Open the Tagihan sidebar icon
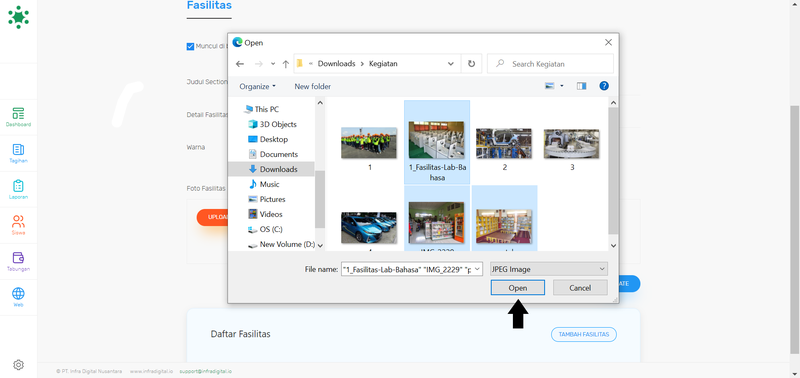 (18, 153)
